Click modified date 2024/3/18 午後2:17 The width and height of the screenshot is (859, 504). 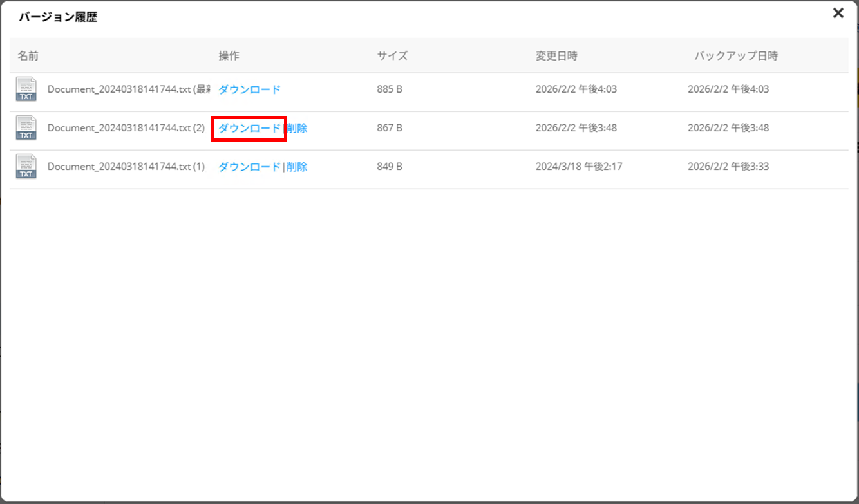point(579,167)
